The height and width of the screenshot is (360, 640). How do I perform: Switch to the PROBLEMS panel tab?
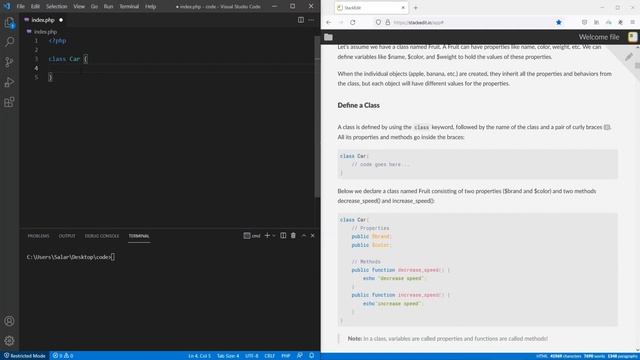pos(38,236)
